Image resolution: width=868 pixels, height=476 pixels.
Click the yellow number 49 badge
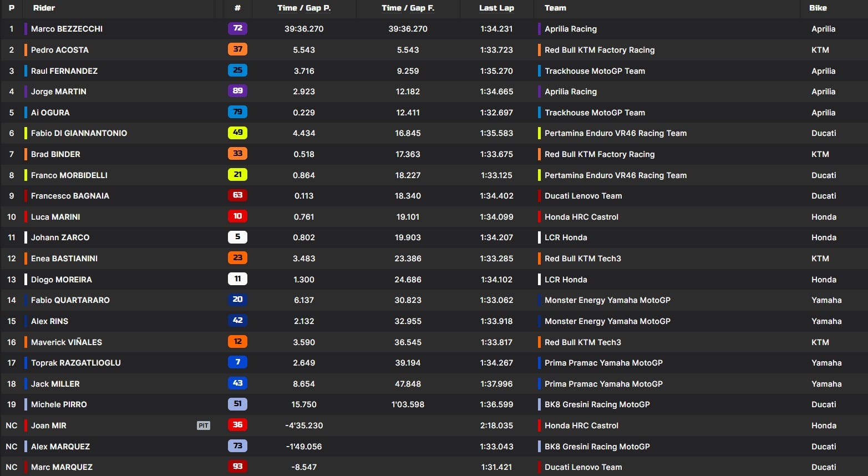(237, 133)
